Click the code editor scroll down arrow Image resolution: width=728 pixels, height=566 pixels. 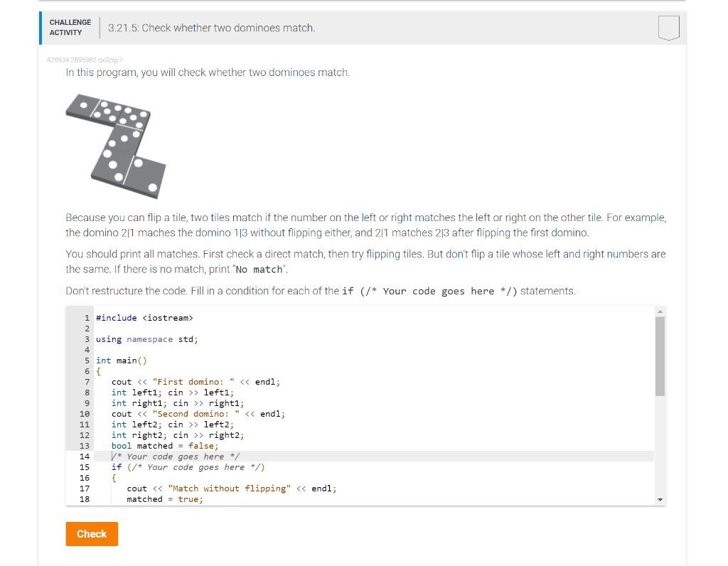660,500
